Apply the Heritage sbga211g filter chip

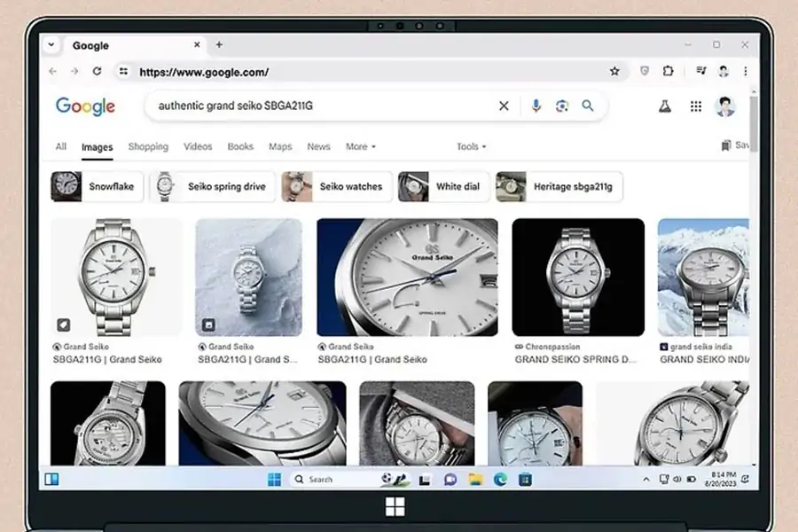pos(559,187)
